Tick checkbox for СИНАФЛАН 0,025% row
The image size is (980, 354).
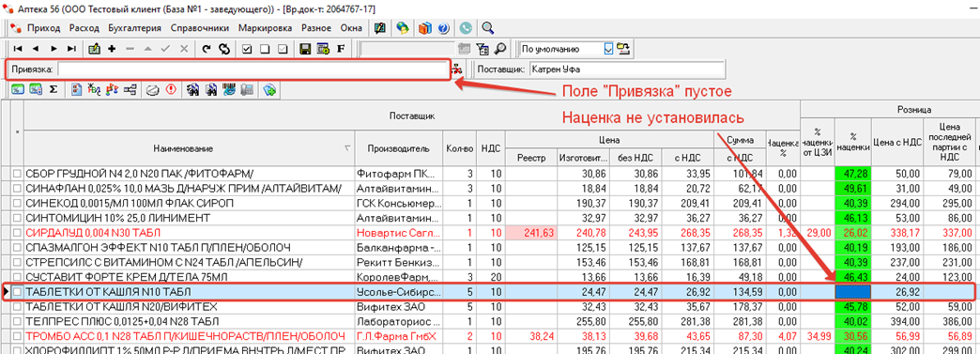click(18, 188)
